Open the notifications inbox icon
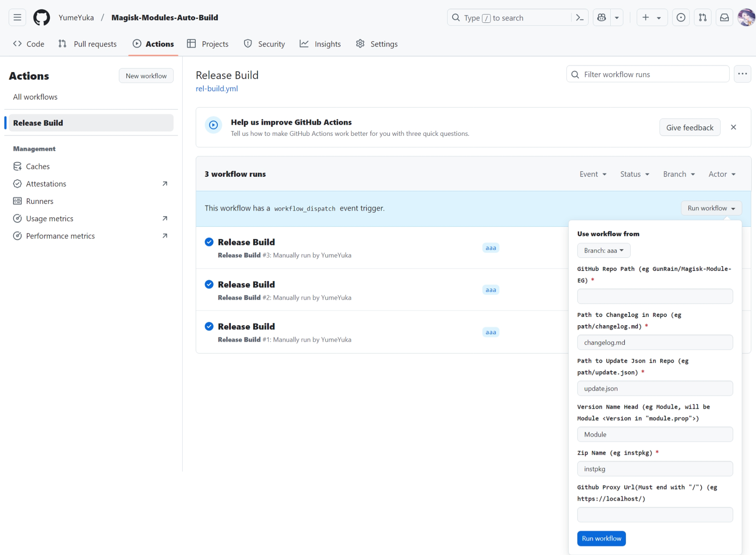Viewport: 756px width, 555px height. pos(724,18)
